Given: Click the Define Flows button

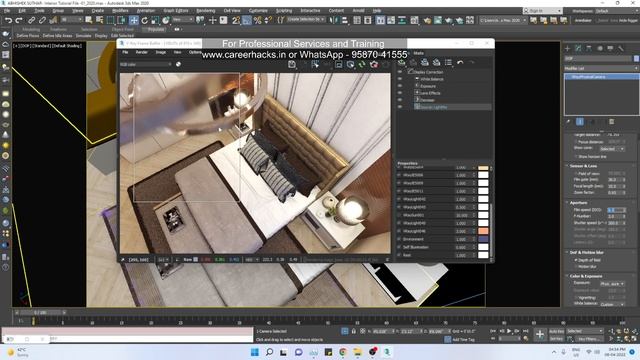Looking at the screenshot, I should (28, 36).
